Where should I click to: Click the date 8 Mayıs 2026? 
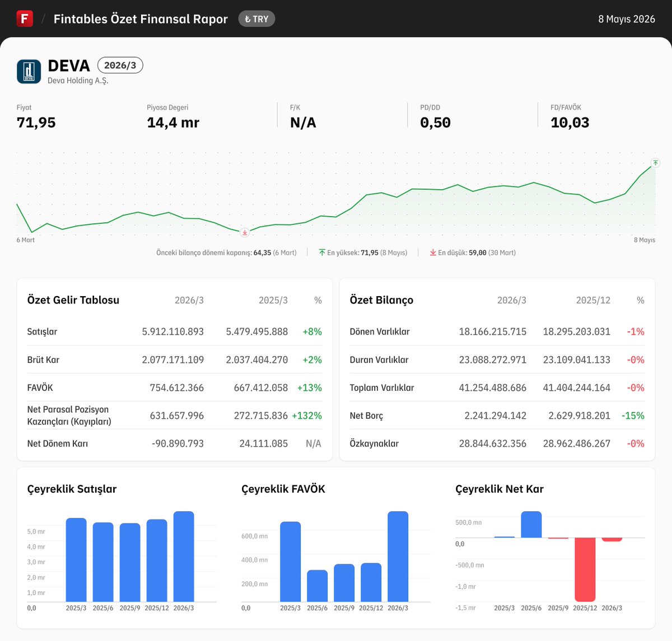point(627,19)
